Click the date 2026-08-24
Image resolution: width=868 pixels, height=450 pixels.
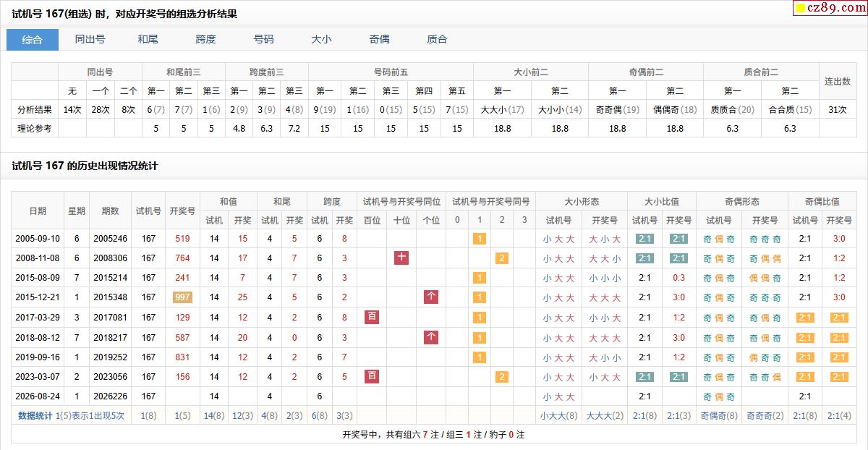click(38, 396)
